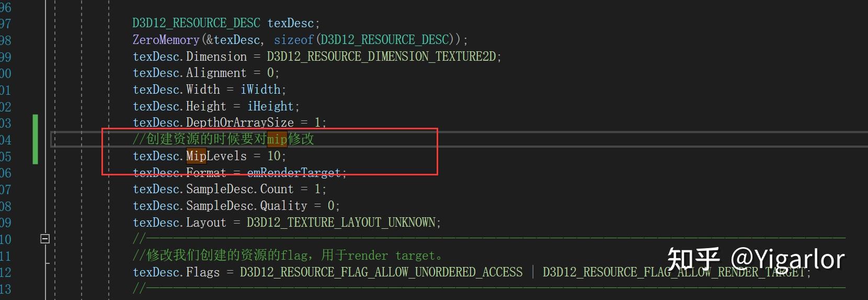
Task: Click the texDesc variable declaration name
Action: (x=290, y=23)
